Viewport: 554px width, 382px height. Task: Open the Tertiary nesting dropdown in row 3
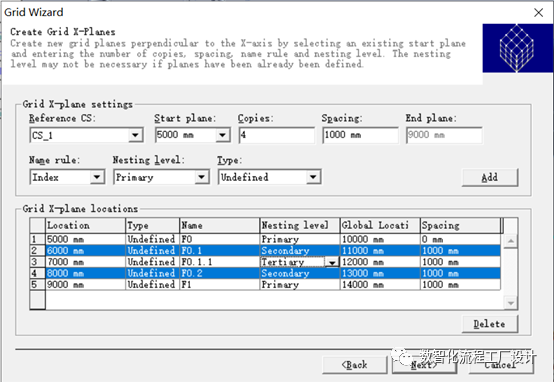[332, 262]
